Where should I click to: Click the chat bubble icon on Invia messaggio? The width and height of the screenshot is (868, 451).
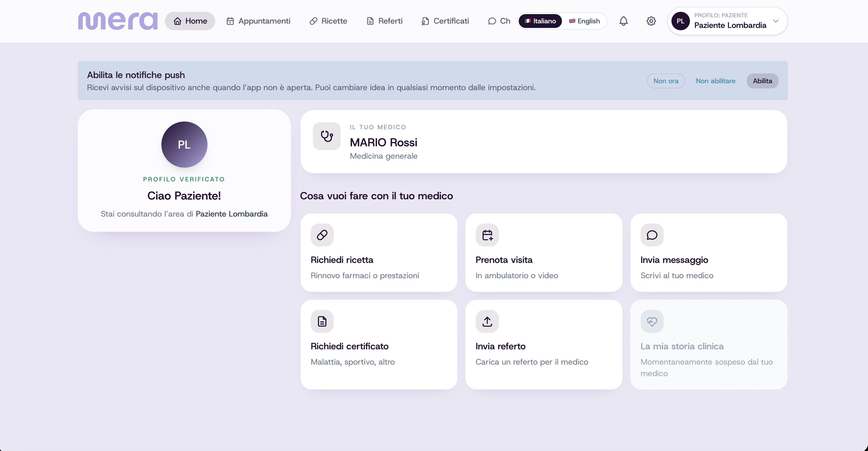pos(652,235)
